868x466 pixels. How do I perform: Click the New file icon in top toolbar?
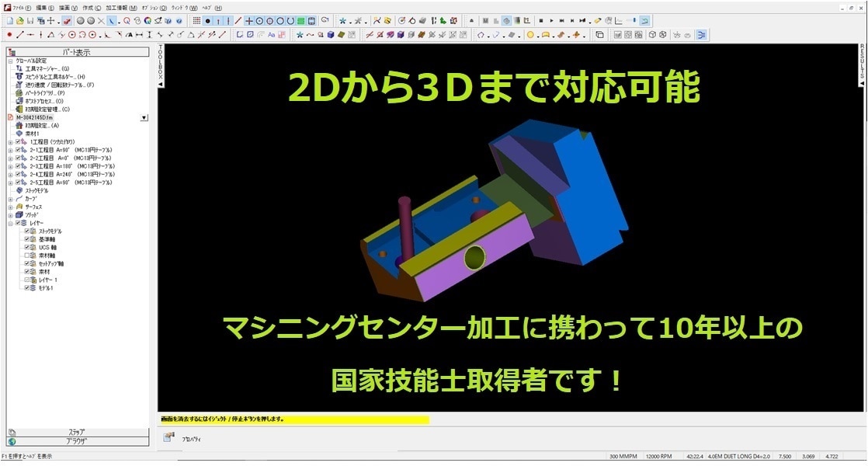click(x=9, y=20)
